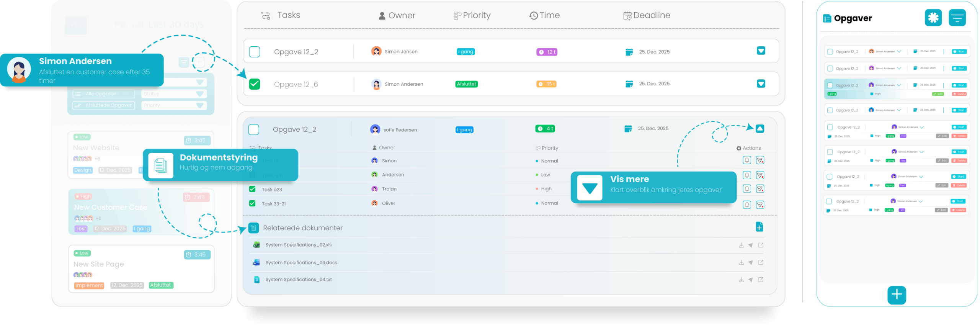
Task: Click the filter icon in Simon subtask row
Action: 760,160
